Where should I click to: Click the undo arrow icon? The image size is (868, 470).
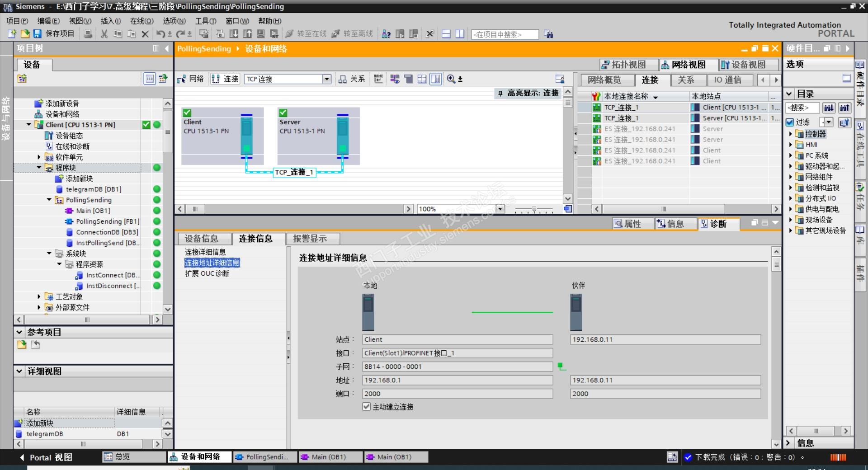160,34
